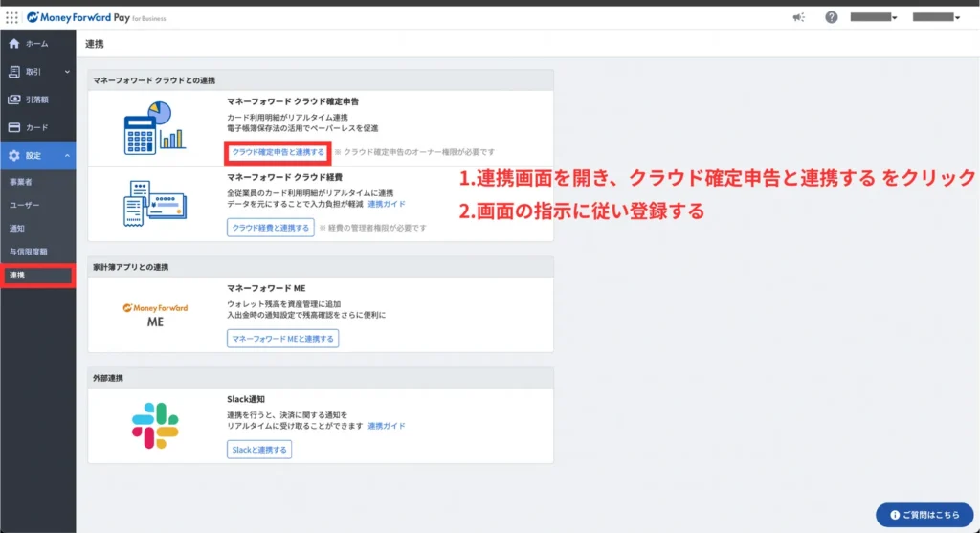Collapse the 設定 sidebar section

[37, 155]
